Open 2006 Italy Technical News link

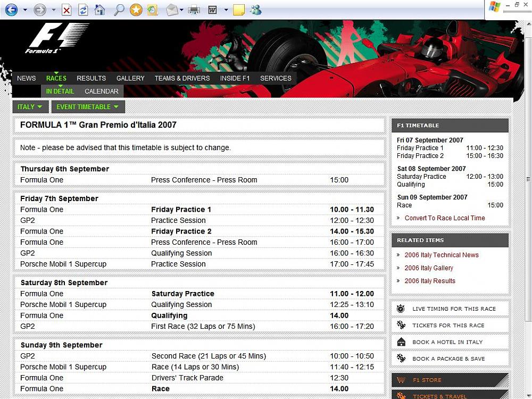441,255
